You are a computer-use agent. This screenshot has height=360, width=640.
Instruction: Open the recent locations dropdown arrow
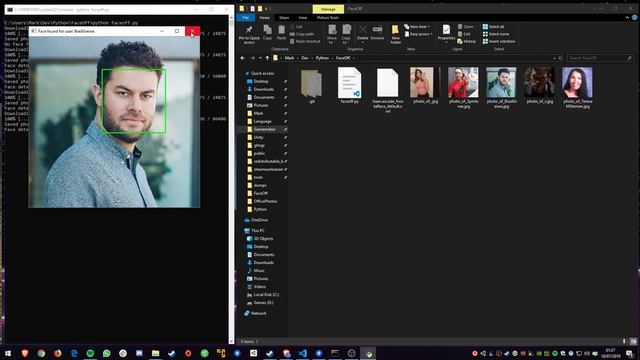[x=260, y=58]
